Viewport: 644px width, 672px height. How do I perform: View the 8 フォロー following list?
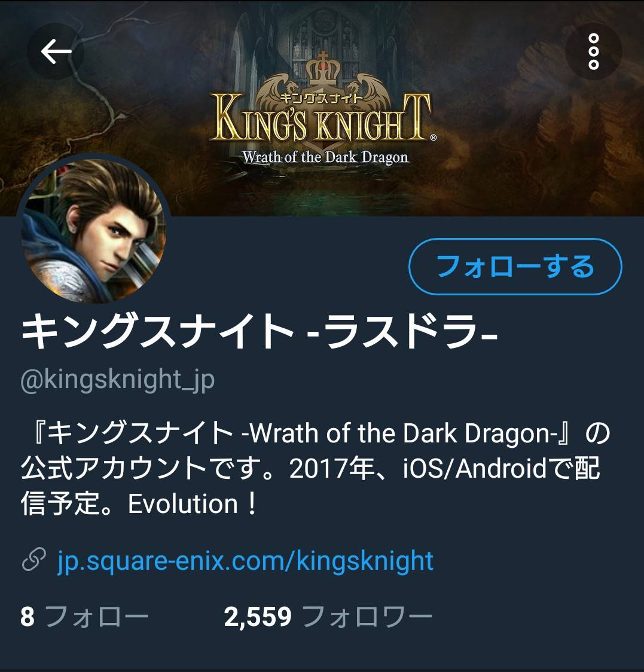84,617
